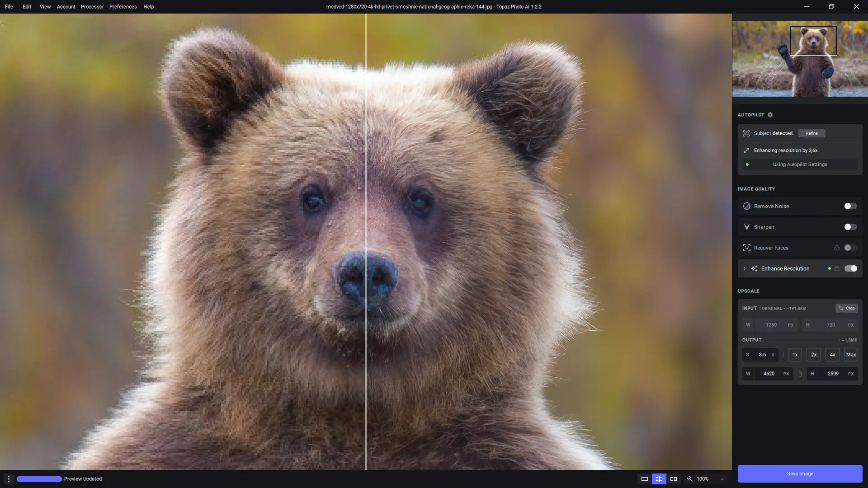The image size is (868, 488).
Task: Open the zoom level dropdown arrow
Action: click(x=722, y=479)
